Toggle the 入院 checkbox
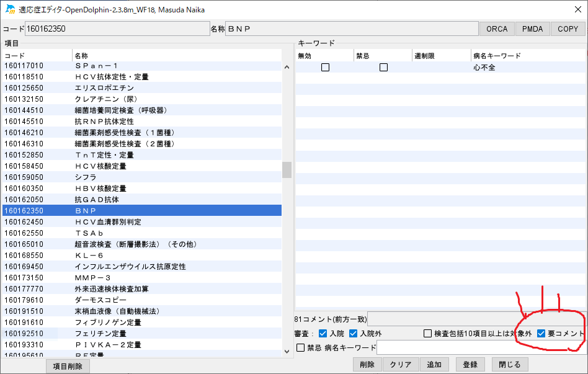The width and height of the screenshot is (588, 374). [x=323, y=334]
